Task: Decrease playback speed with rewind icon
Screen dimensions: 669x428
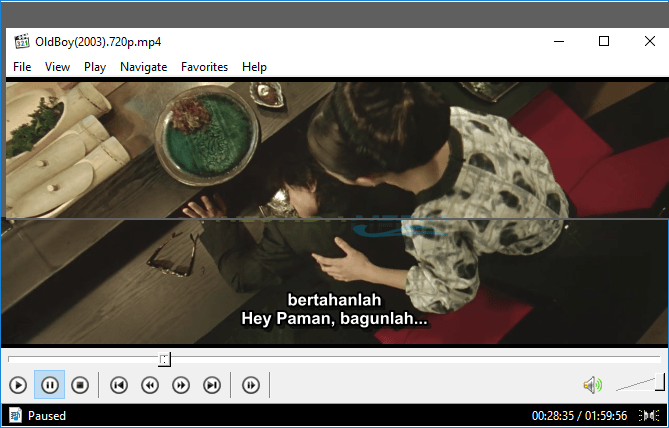Action: pos(150,385)
